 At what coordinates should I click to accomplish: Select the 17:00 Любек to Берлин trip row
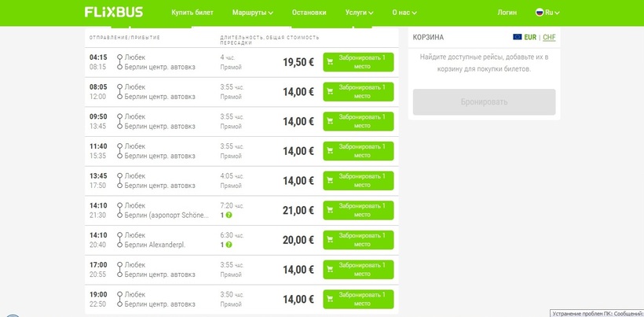196,270
